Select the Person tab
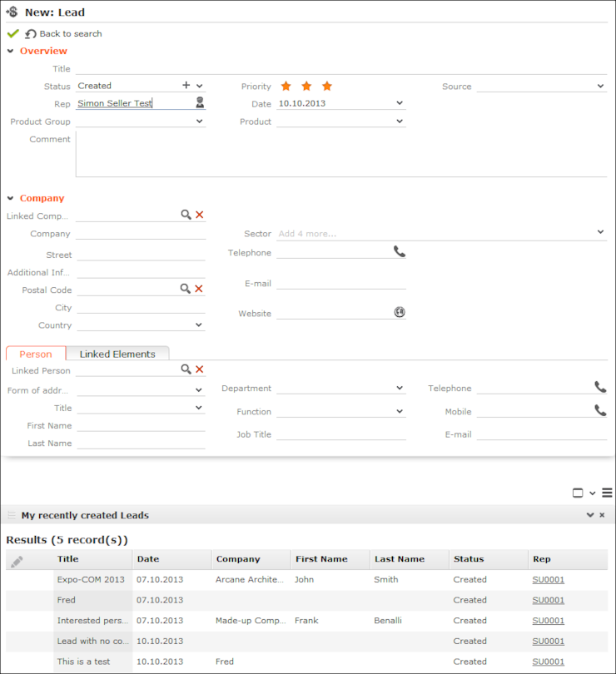The height and width of the screenshot is (674, 616). tap(36, 354)
